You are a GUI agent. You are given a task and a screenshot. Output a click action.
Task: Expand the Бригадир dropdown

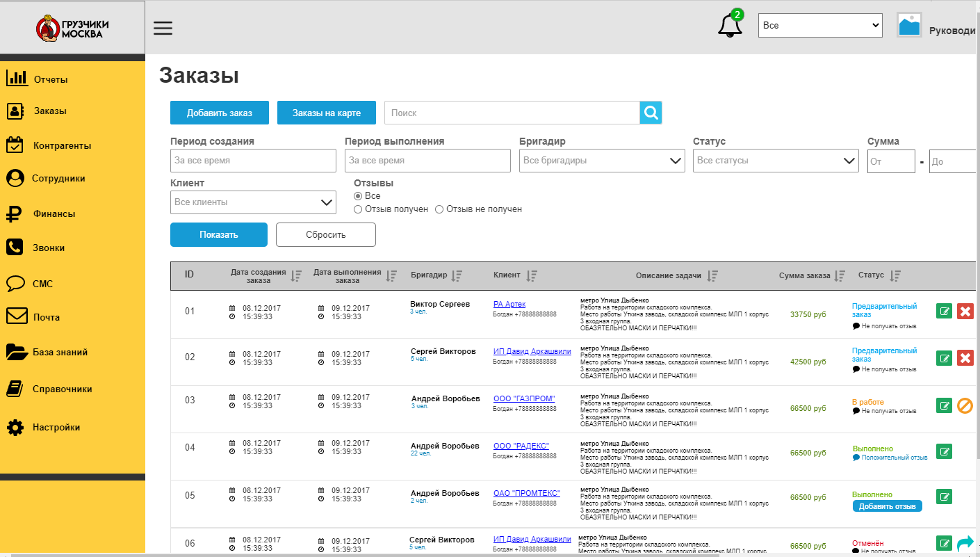pyautogui.click(x=602, y=161)
